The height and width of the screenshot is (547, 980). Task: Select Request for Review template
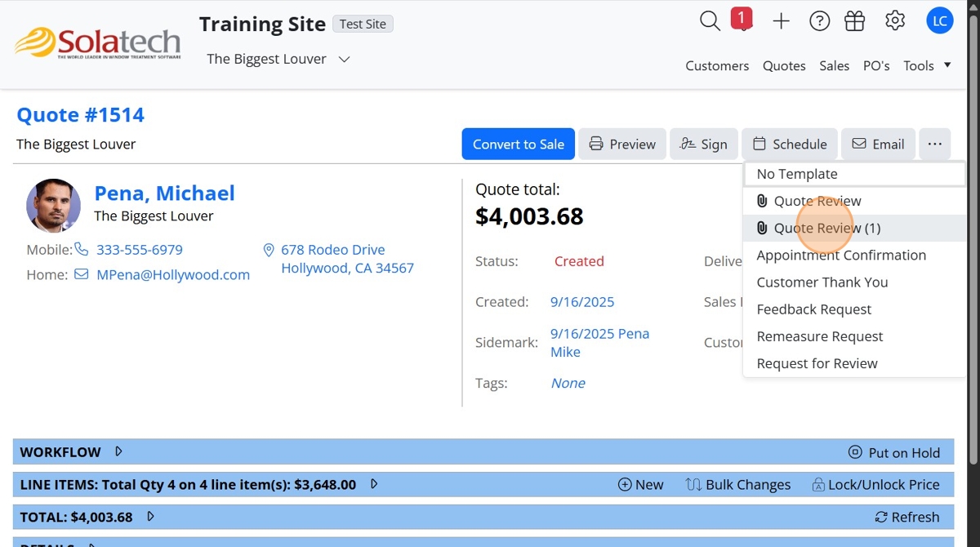tap(854, 362)
